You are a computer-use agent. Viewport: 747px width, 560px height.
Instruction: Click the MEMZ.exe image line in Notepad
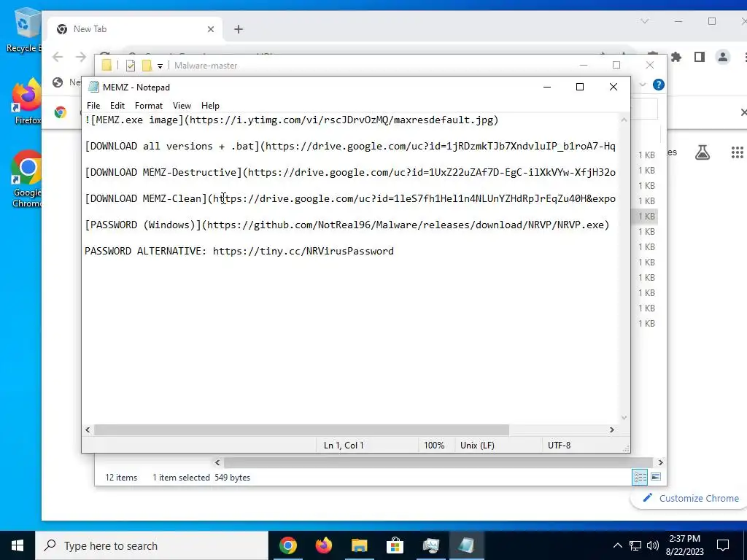pos(292,120)
